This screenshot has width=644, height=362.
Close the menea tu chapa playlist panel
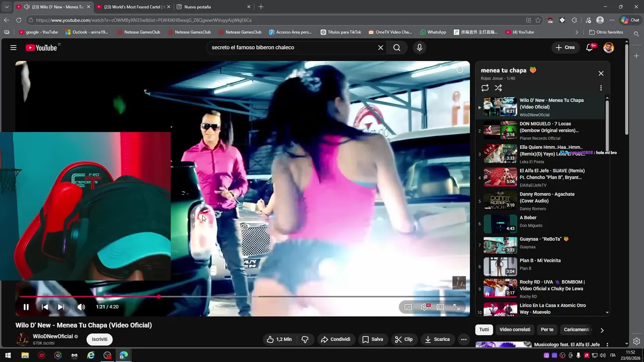pos(601,73)
